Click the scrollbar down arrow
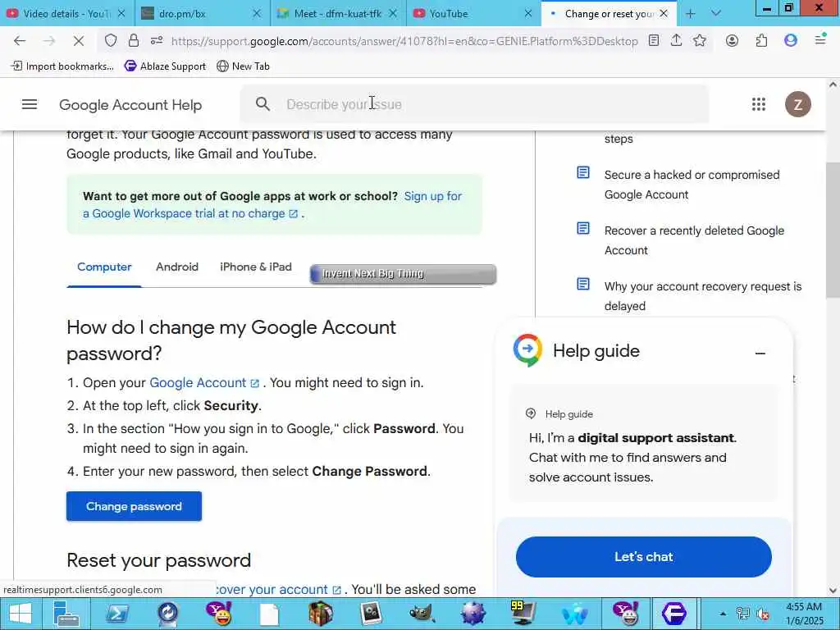840x630 pixels. coord(833,591)
